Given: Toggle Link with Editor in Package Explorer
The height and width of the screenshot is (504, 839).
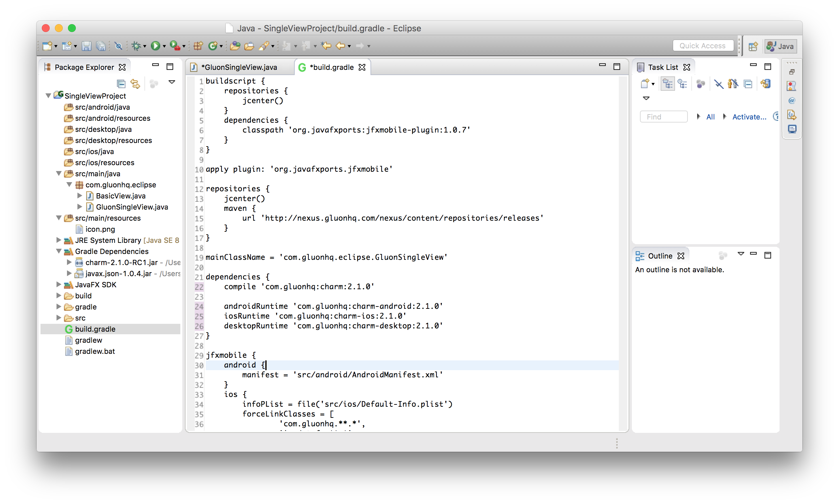Looking at the screenshot, I should [x=136, y=83].
